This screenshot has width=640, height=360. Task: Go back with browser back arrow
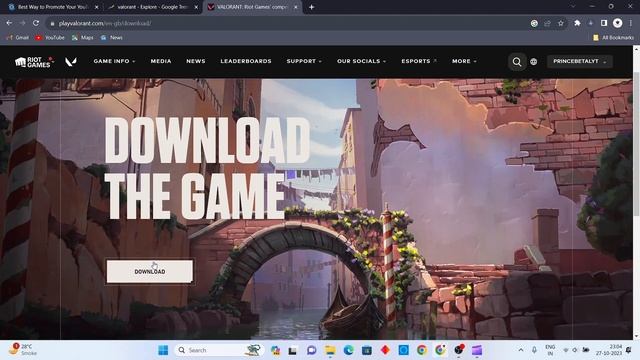pyautogui.click(x=9, y=23)
